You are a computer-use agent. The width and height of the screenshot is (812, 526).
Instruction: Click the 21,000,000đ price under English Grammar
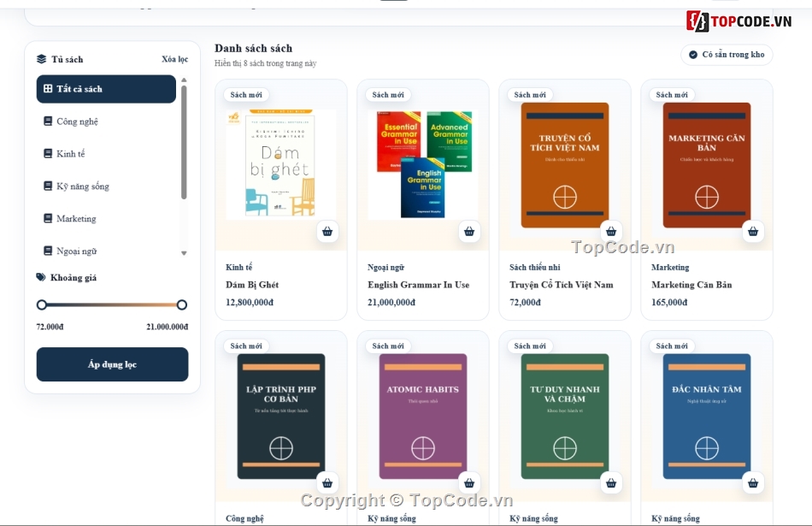[391, 302]
